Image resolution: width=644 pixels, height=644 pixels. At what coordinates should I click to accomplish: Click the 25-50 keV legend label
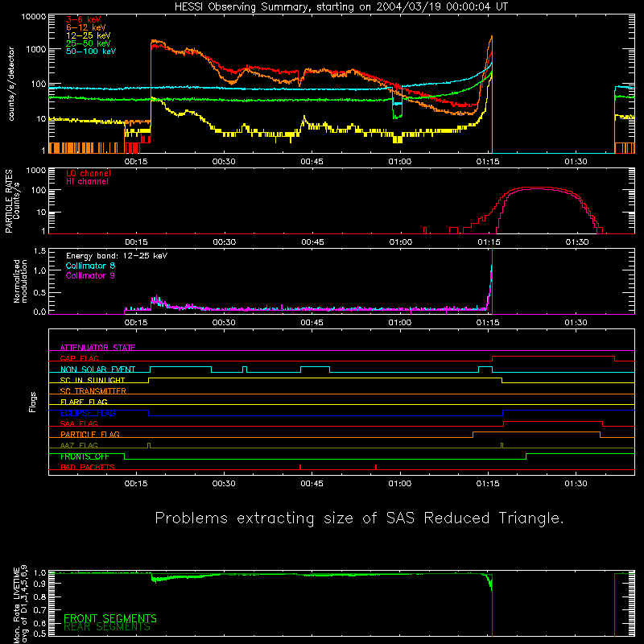89,43
